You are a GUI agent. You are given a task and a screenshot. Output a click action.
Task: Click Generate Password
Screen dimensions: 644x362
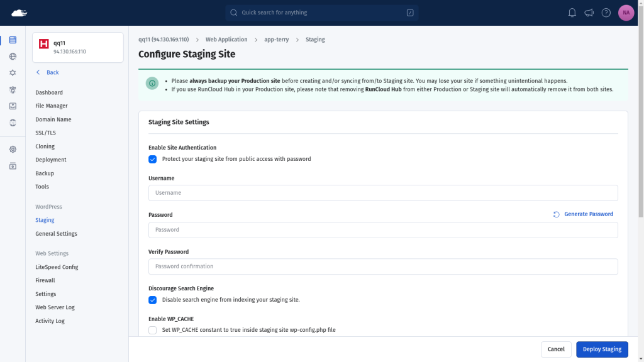pos(583,214)
